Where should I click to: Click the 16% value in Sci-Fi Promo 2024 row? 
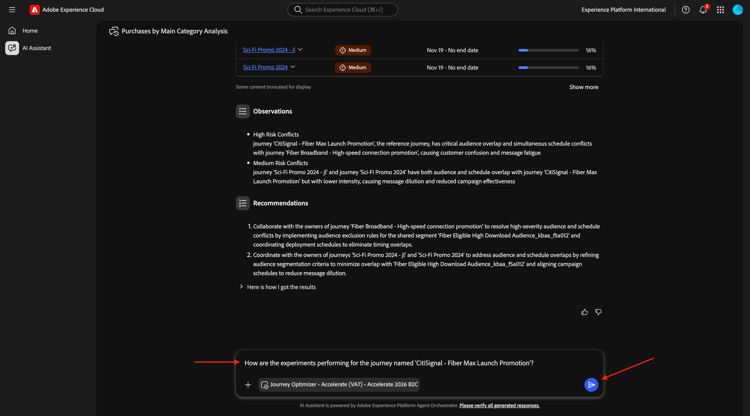pos(591,67)
